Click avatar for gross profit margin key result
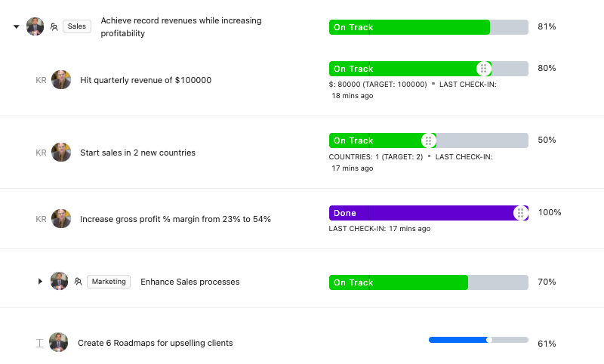The image size is (604, 364). (61, 219)
